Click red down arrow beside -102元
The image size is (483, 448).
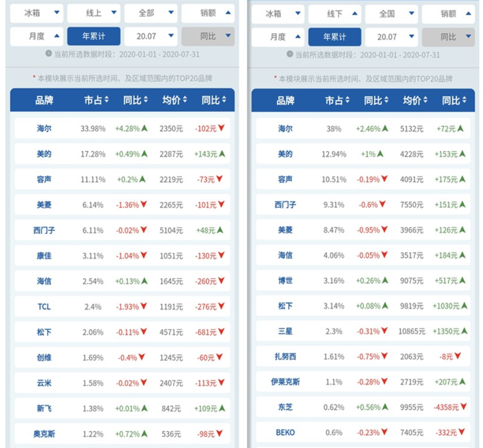click(222, 128)
